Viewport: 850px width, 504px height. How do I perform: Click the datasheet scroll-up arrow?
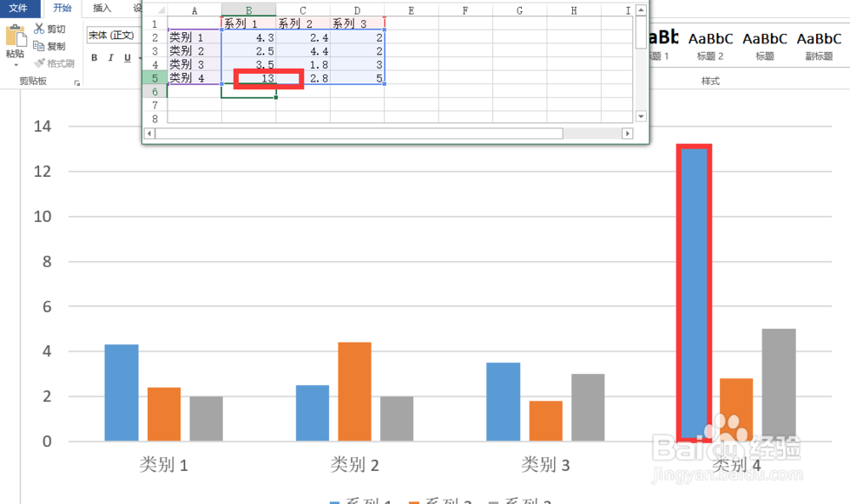point(641,10)
